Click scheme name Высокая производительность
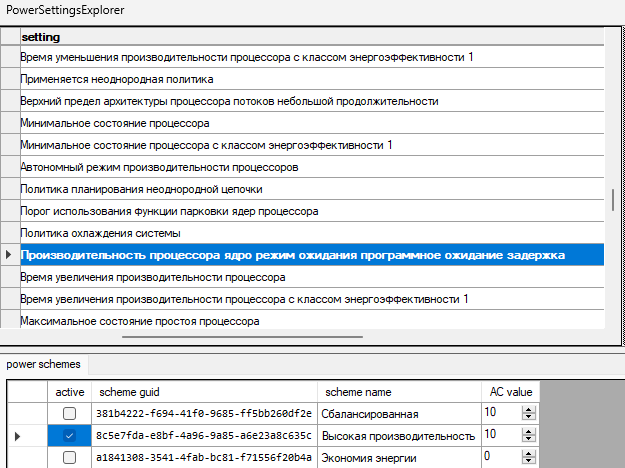625x468 pixels. tap(399, 435)
